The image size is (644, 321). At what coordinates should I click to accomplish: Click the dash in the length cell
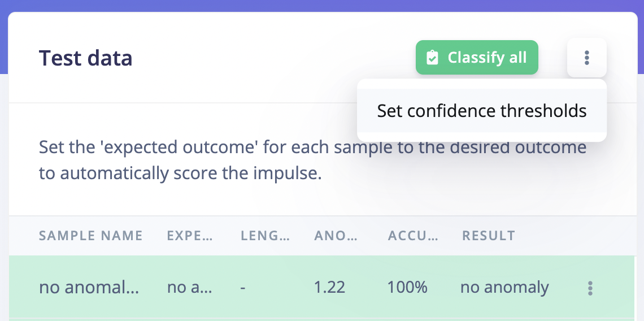(x=243, y=288)
